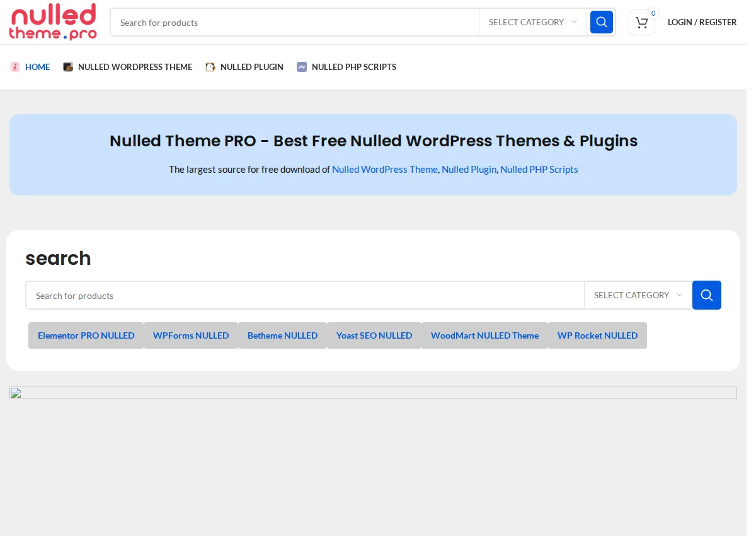Click the Nulled Plugin menu icon
This screenshot has width=756, height=536.
(210, 67)
